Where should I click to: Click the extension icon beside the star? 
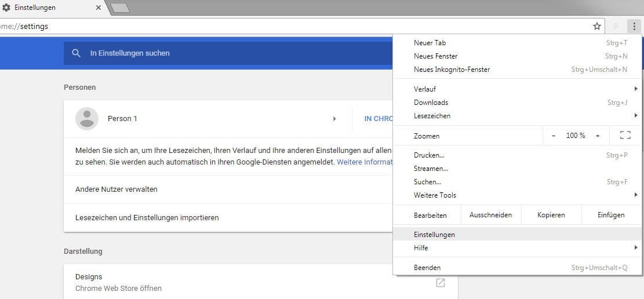coord(615,26)
